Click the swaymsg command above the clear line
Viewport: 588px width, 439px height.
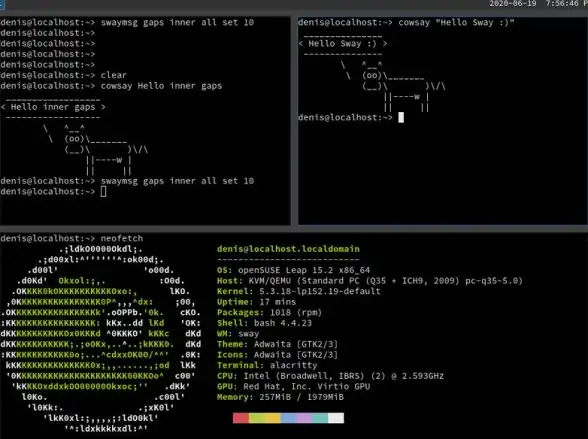177,22
